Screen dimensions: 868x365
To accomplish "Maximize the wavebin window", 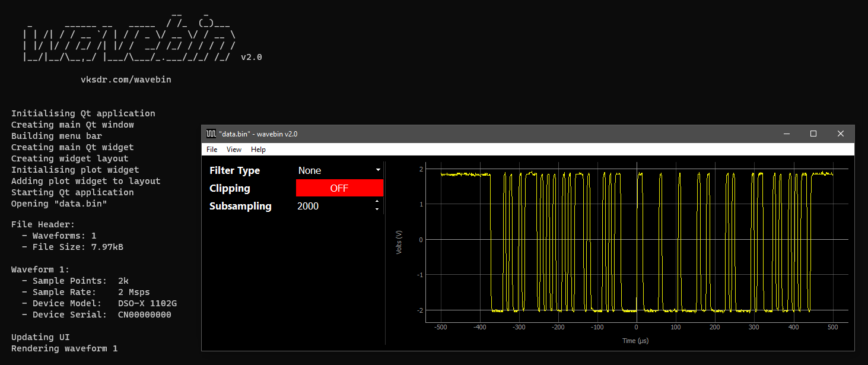I will (813, 134).
